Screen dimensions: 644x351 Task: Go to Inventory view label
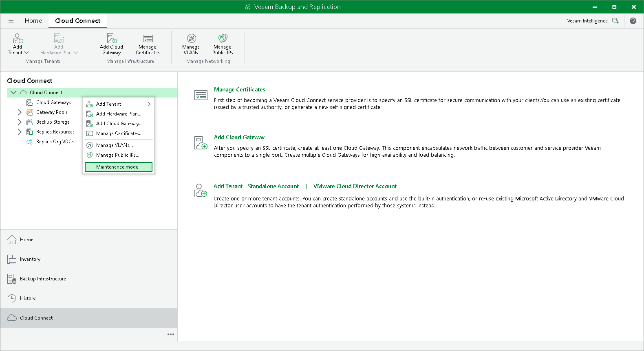click(30, 259)
